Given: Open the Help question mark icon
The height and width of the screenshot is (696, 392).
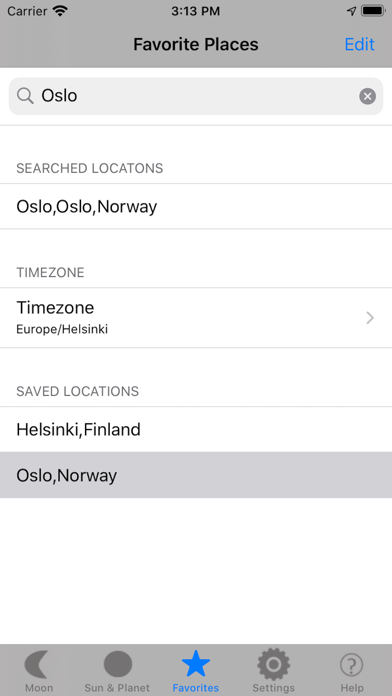Looking at the screenshot, I should (352, 665).
